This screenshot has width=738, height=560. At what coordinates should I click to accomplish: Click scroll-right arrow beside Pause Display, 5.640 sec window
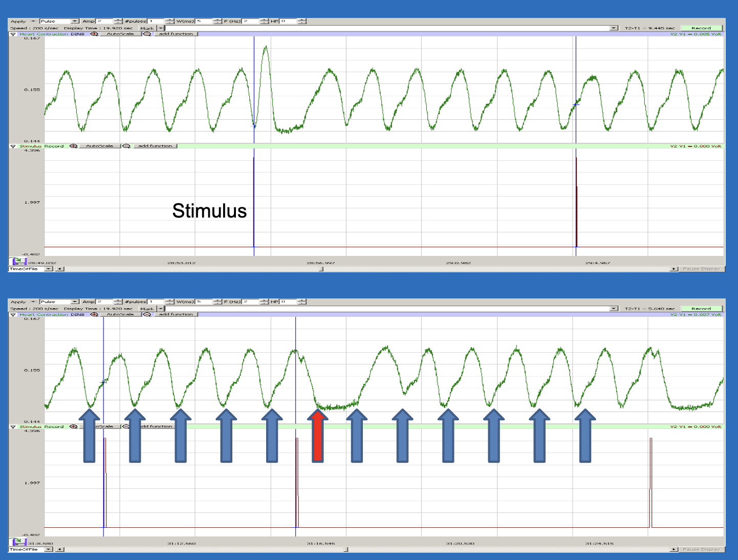674,549
